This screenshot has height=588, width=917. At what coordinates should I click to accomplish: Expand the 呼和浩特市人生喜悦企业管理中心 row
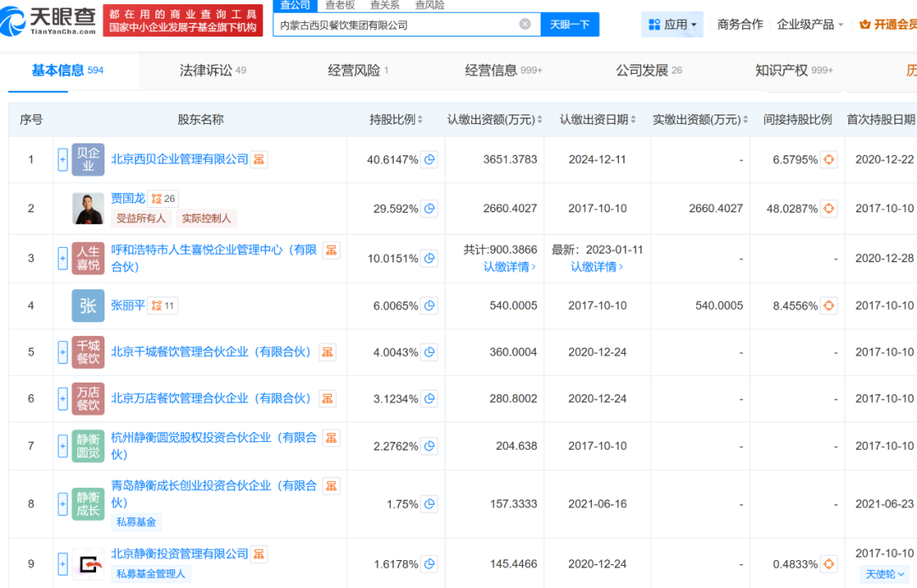pyautogui.click(x=63, y=259)
